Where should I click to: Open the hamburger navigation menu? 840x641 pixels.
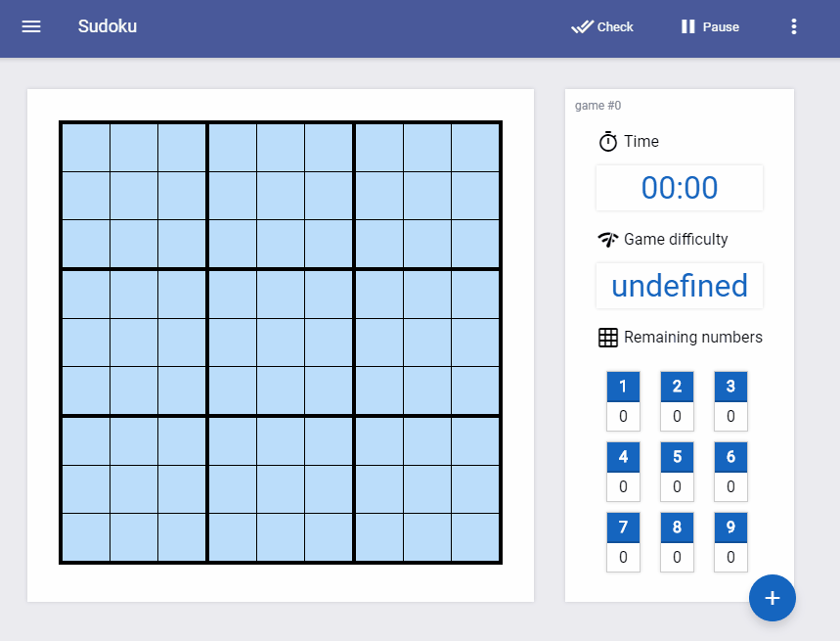click(x=31, y=26)
